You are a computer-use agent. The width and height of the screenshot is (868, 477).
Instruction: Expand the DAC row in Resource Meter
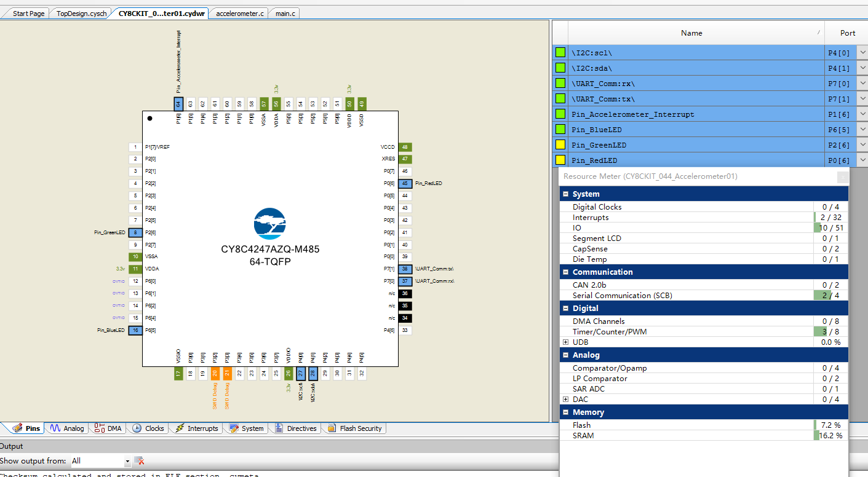566,400
